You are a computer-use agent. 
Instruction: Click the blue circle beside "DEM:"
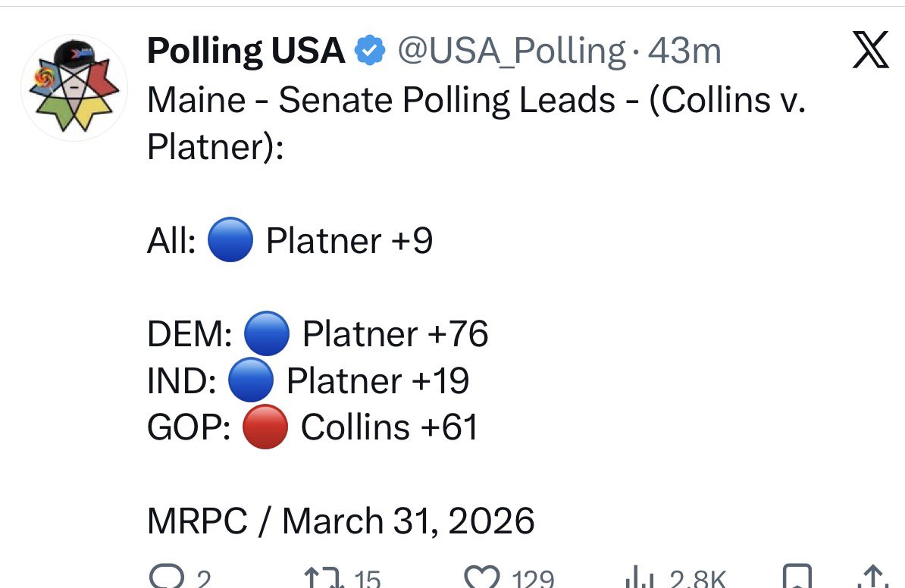coord(266,334)
